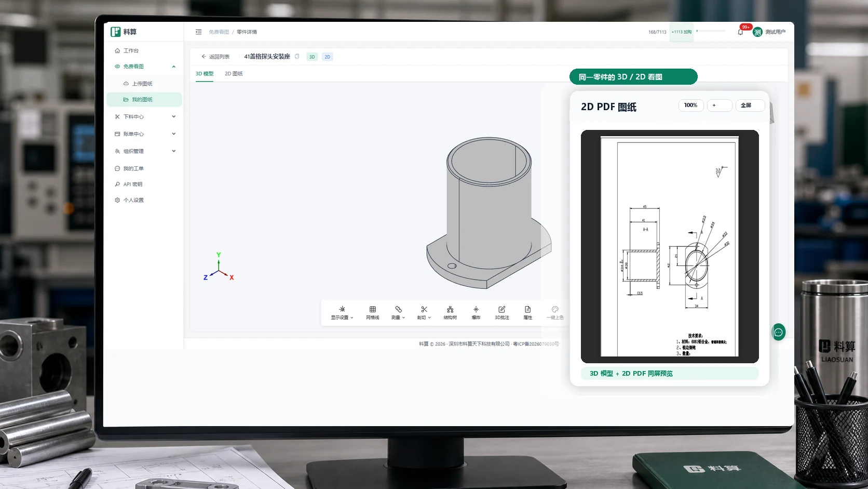Click the 测 user avatar
The width and height of the screenshot is (868, 489).
(x=757, y=32)
